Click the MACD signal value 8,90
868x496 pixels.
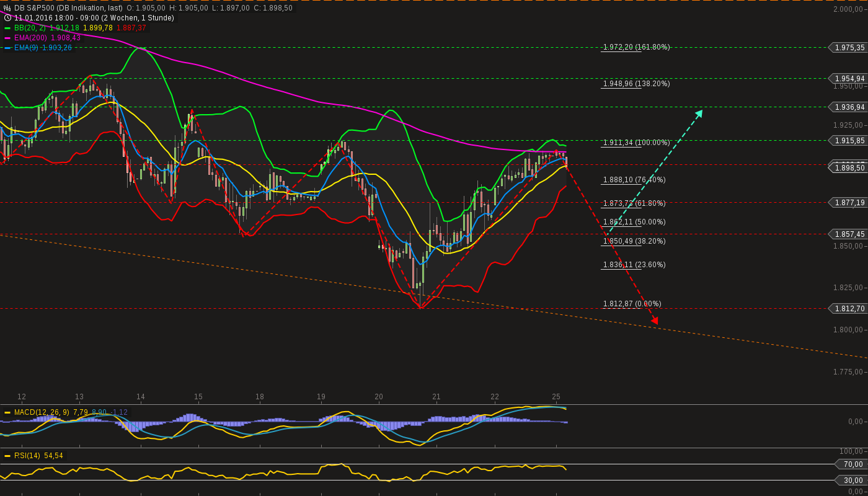99,412
